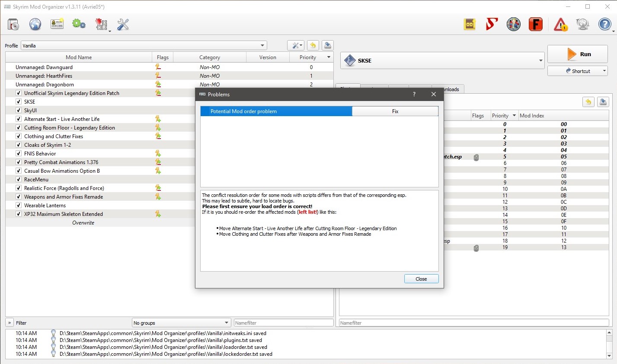Uncheck Alternate Start - Live Another Life
The width and height of the screenshot is (617, 364).
click(19, 119)
